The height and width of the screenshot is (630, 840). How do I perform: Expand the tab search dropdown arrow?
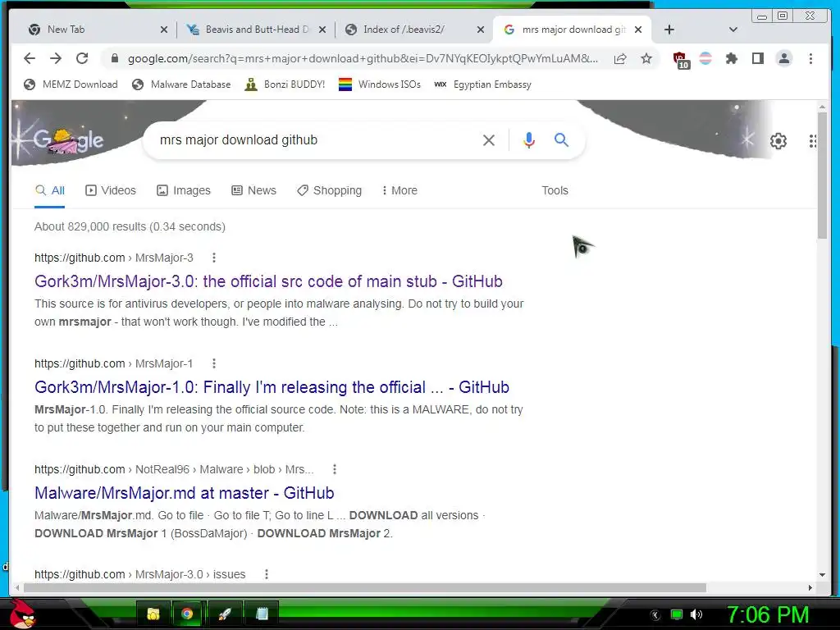click(733, 30)
